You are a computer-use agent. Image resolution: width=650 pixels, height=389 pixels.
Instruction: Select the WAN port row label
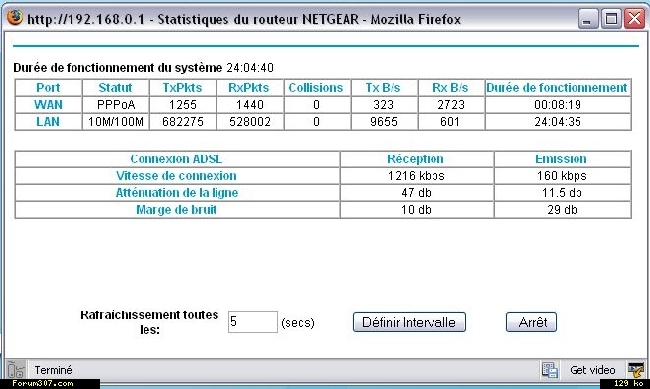tap(48, 105)
